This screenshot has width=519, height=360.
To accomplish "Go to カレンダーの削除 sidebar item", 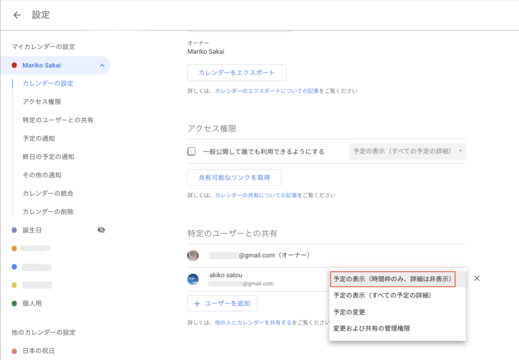I will tap(48, 212).
